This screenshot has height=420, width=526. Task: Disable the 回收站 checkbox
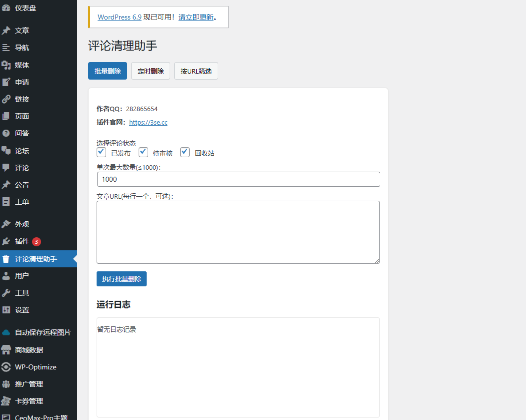point(185,152)
